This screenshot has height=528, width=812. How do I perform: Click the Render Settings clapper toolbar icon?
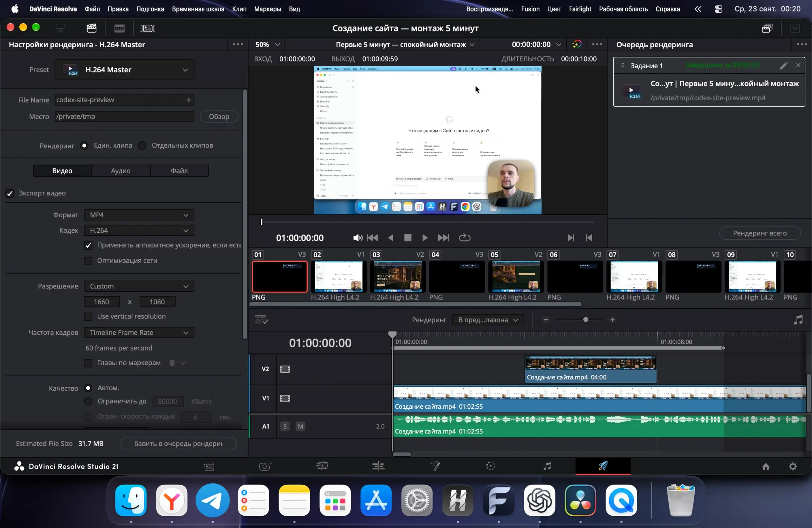tap(91, 28)
